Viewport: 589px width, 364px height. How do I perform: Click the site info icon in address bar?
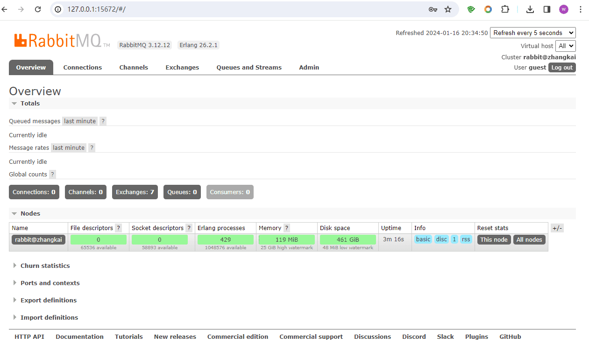(x=58, y=9)
